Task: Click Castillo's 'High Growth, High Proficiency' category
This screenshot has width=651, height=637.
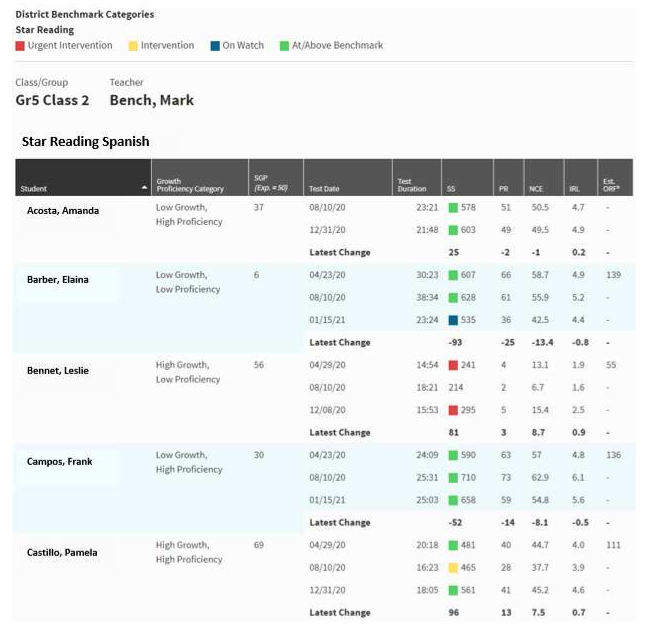Action: tap(189, 552)
